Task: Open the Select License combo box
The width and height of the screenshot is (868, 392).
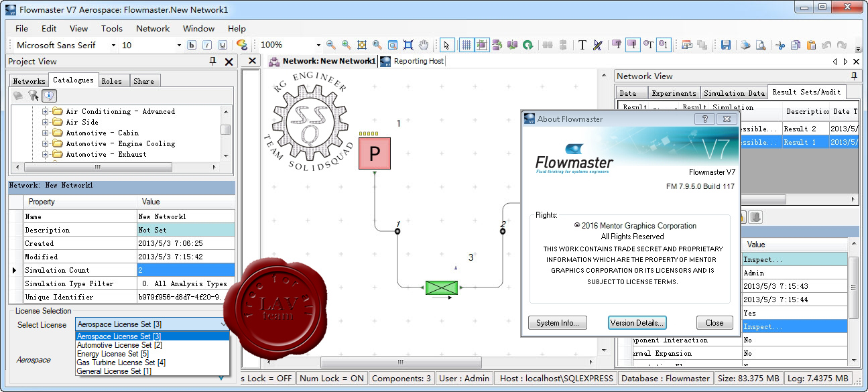Action: [x=153, y=324]
